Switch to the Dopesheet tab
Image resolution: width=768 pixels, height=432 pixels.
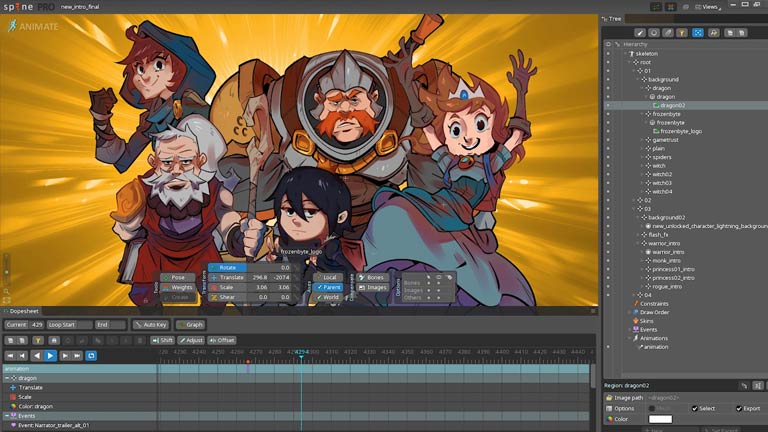coord(21,311)
